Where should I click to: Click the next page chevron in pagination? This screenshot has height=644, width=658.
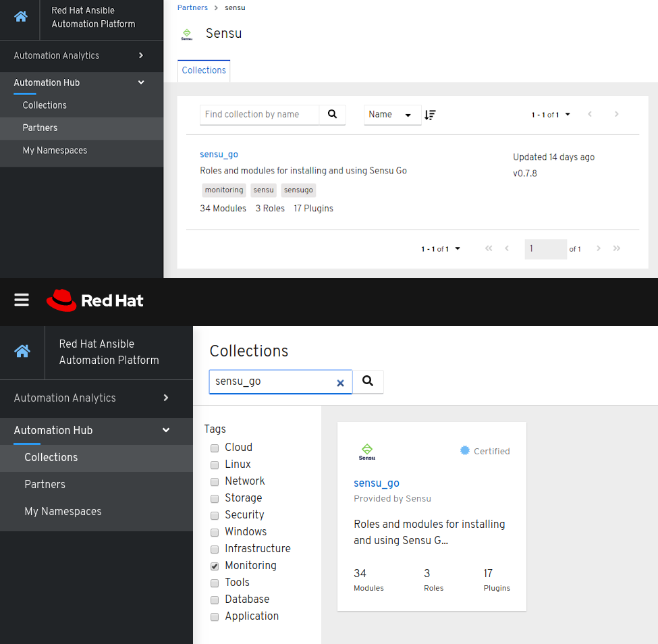tap(616, 114)
